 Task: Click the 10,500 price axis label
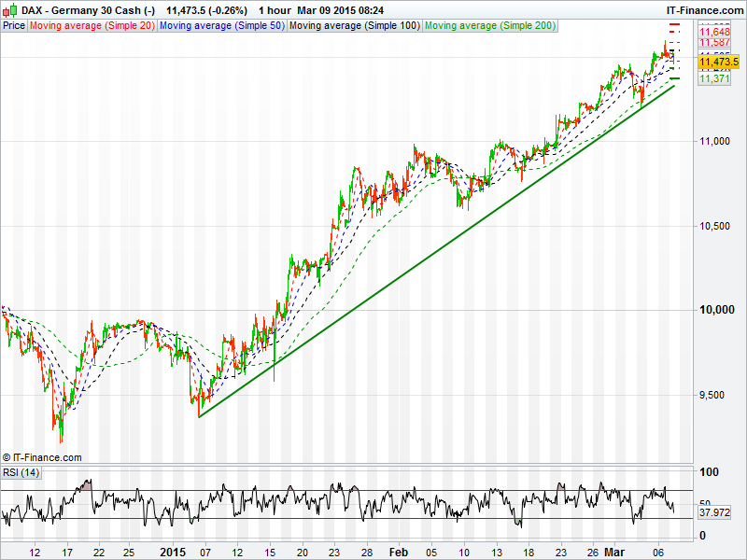[x=714, y=226]
